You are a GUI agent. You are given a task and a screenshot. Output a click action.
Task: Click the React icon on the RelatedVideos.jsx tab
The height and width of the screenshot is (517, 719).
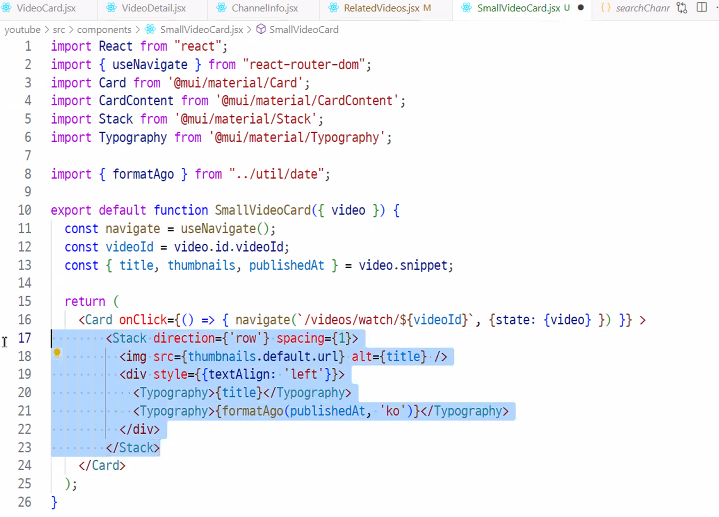[334, 8]
